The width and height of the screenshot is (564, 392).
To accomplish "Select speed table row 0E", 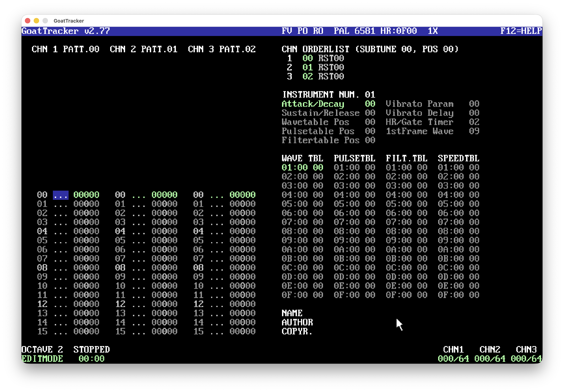I will tap(459, 286).
